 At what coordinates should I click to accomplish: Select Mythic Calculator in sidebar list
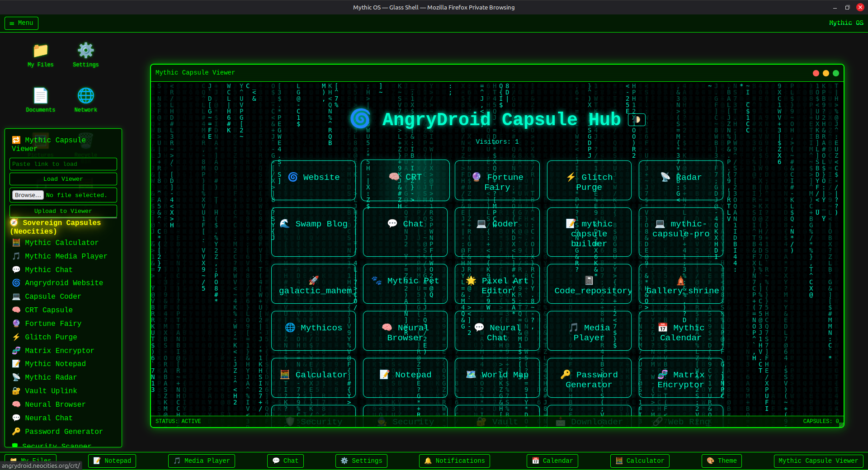pyautogui.click(x=61, y=243)
